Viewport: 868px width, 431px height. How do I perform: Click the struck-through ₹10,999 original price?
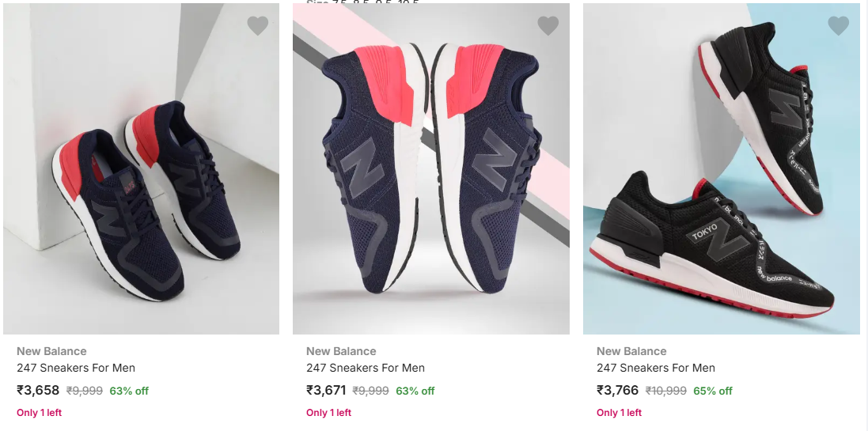point(666,391)
